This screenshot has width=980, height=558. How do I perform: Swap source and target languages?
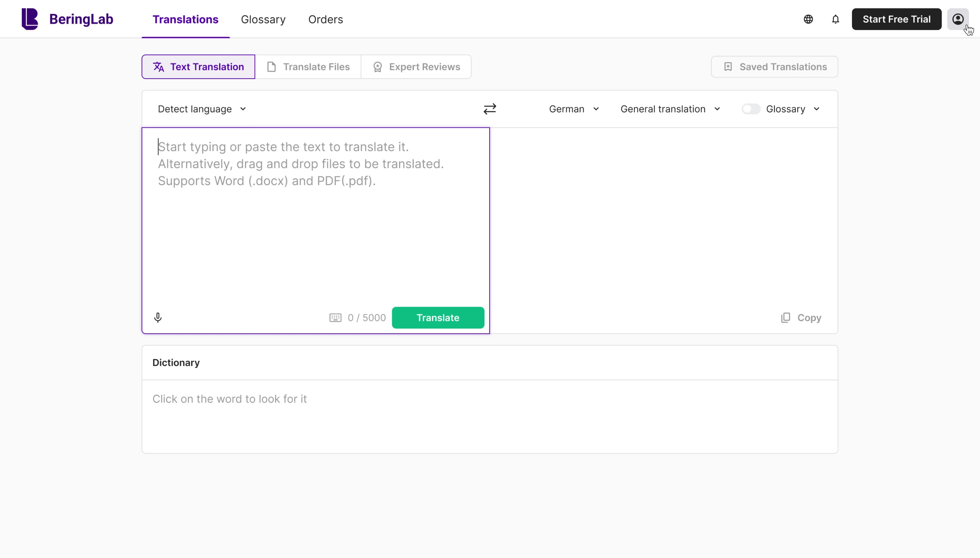tap(490, 109)
